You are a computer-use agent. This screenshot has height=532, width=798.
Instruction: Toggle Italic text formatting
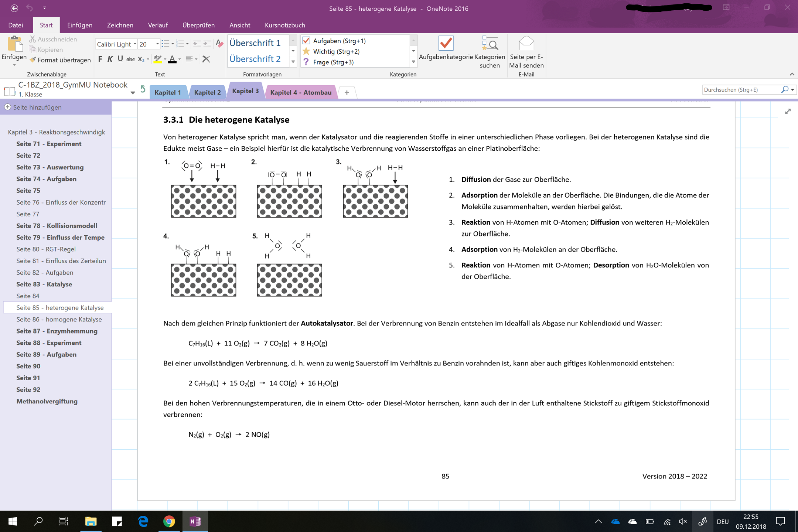110,59
